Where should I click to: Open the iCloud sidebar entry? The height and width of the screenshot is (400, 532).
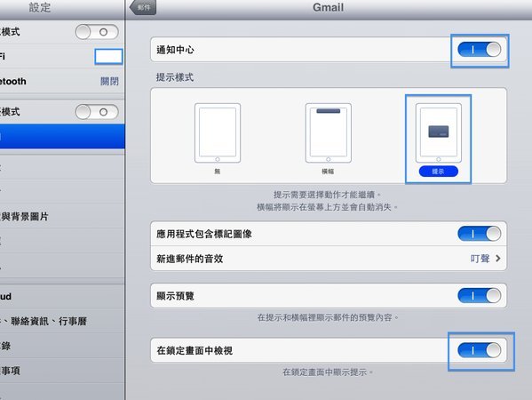pyautogui.click(x=62, y=296)
